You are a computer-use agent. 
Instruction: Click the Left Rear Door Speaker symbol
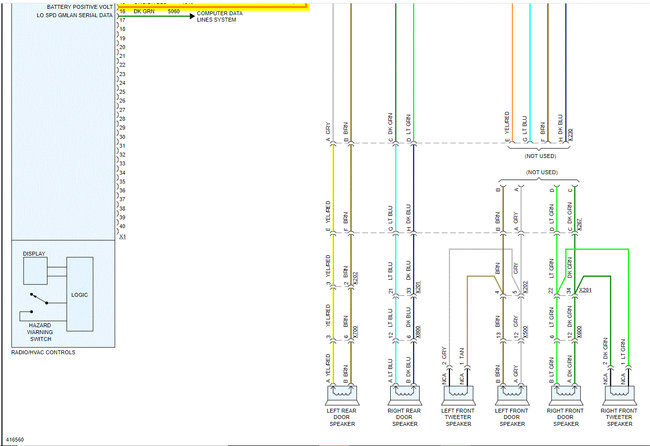coord(342,395)
